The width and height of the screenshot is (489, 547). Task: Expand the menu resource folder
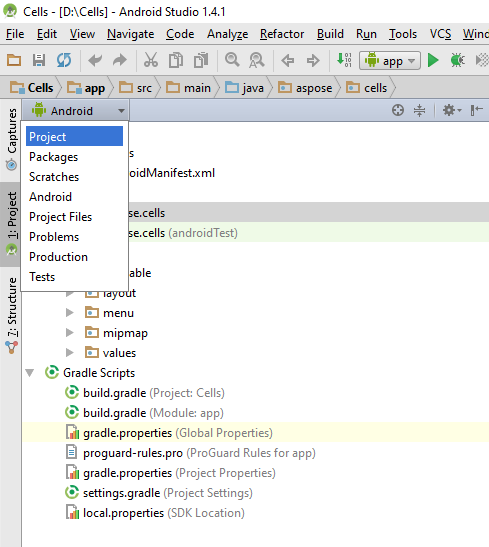[x=70, y=313]
